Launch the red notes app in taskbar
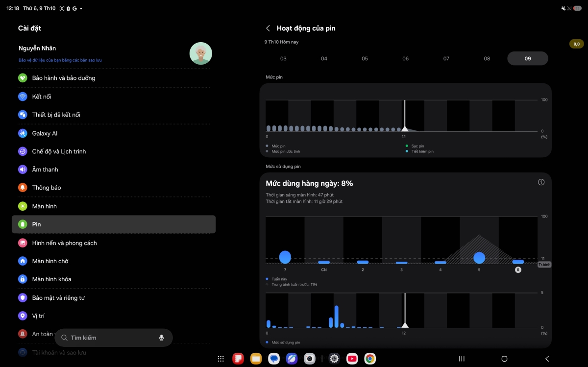 pos(238,359)
